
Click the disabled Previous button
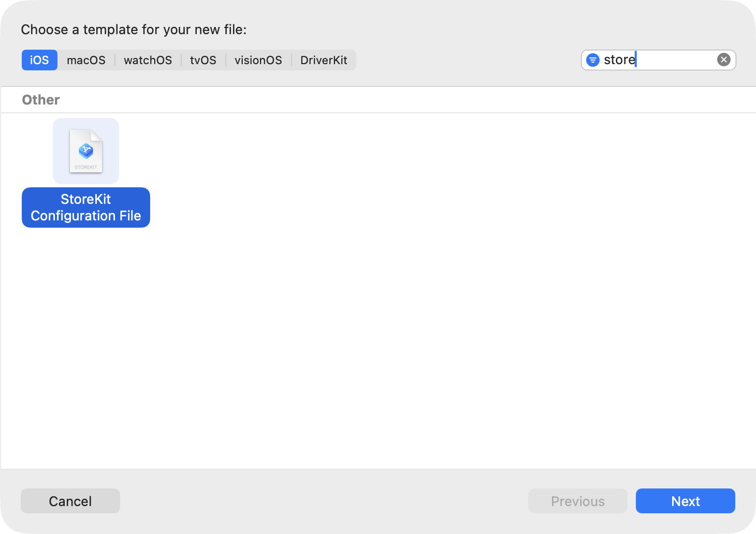pos(577,501)
